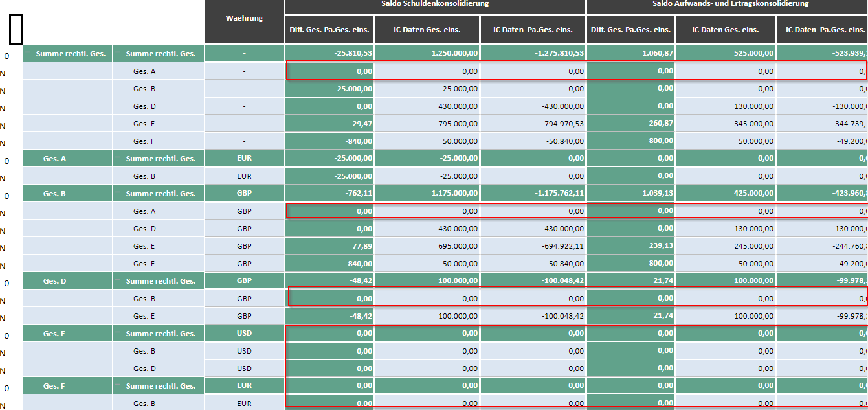Click IC Daten Ges. eins. under Aufwands- und Ertragskonsolidierung
868x410 pixels.
point(726,30)
